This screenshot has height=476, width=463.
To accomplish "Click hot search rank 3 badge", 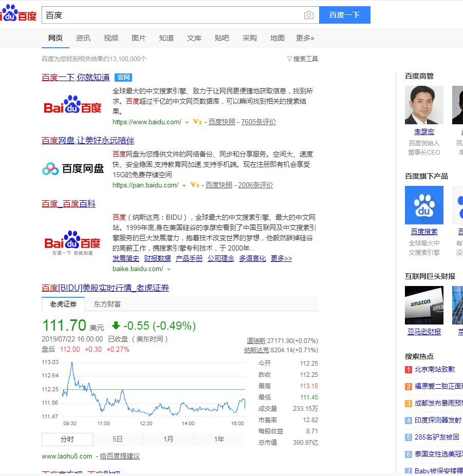I will pos(409,404).
